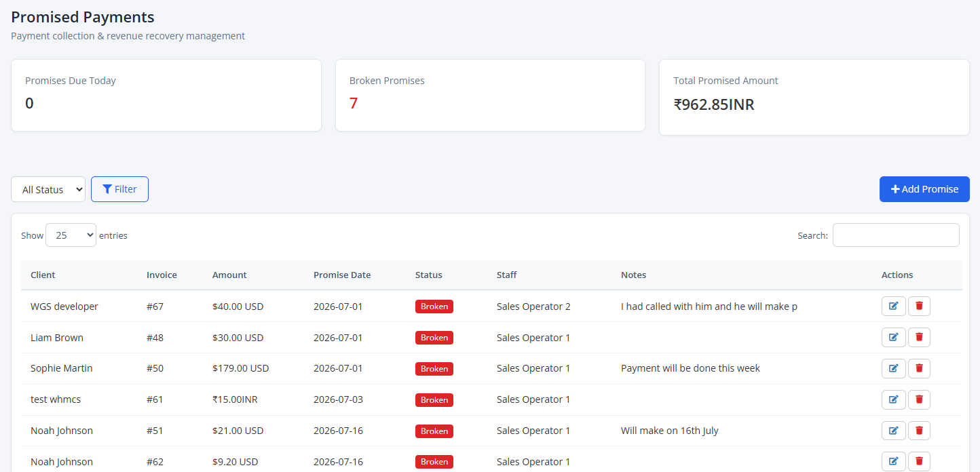Edit the test whmcs promise row
Image resolution: width=980 pixels, height=472 pixels.
click(x=893, y=399)
